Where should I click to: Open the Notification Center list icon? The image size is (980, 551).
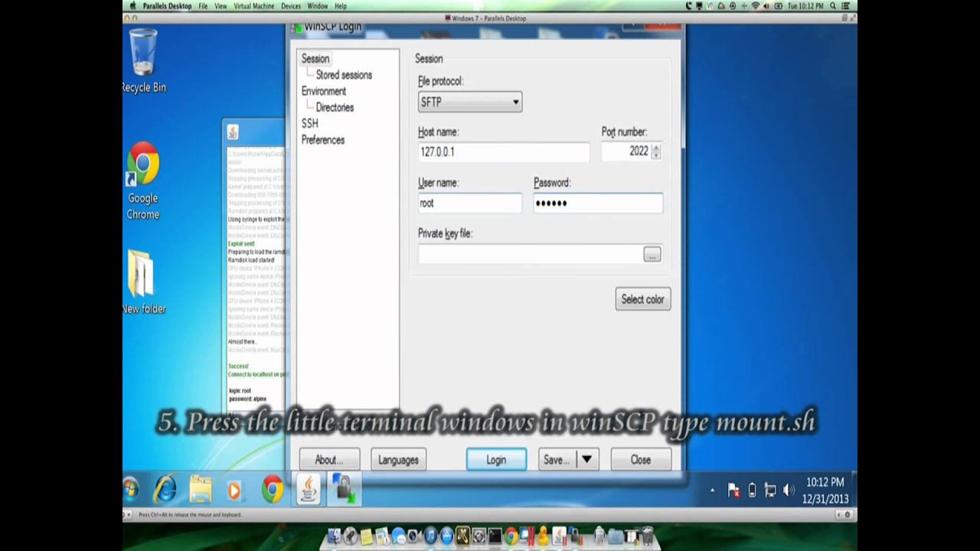click(846, 5)
